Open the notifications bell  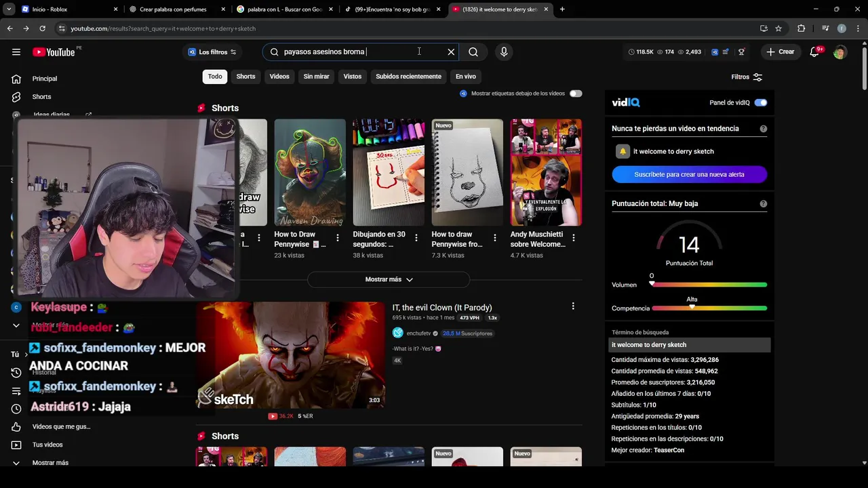(x=815, y=52)
